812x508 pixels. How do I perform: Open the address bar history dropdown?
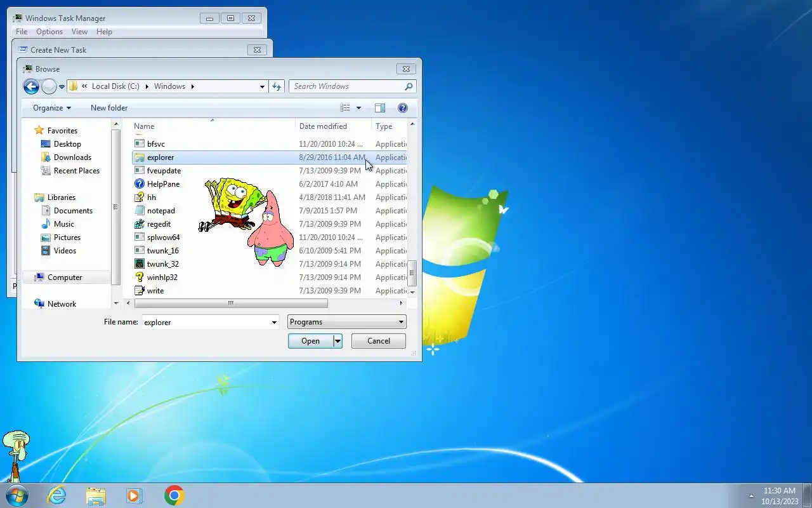262,86
